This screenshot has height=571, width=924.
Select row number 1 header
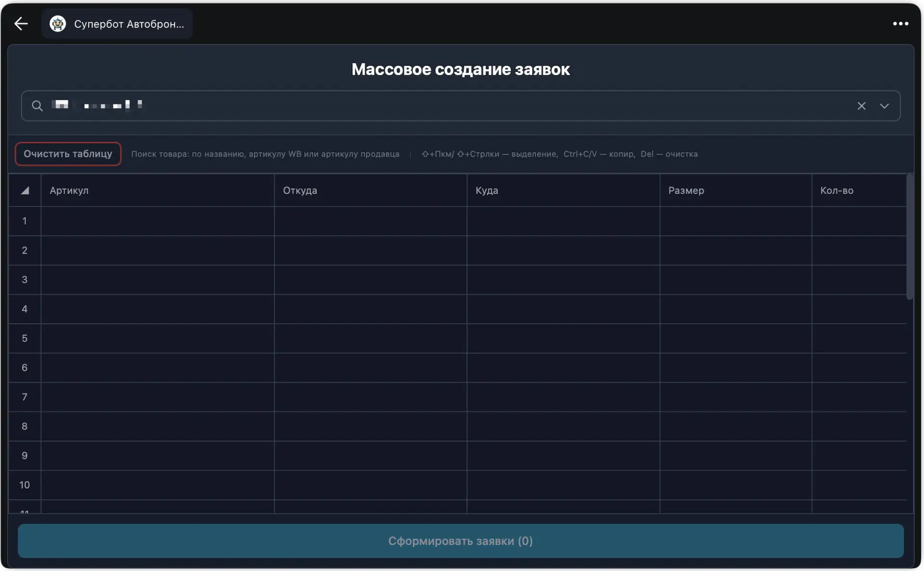(x=25, y=221)
